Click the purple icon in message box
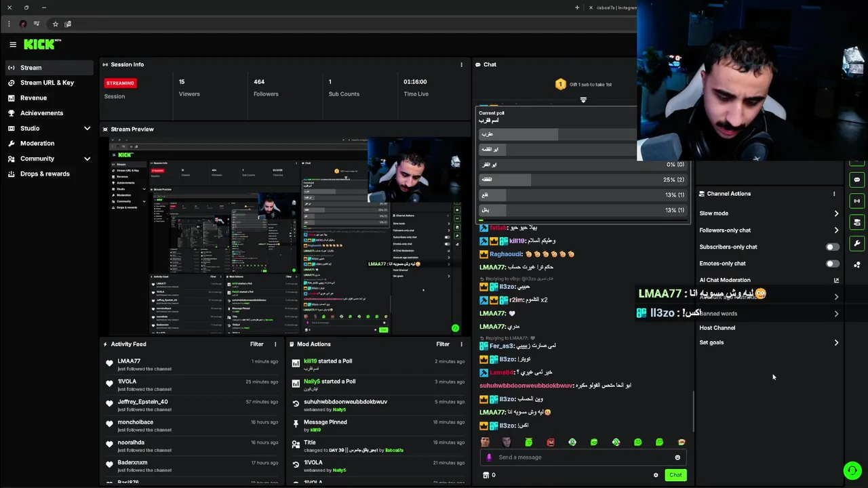This screenshot has width=868, height=488. tap(489, 457)
